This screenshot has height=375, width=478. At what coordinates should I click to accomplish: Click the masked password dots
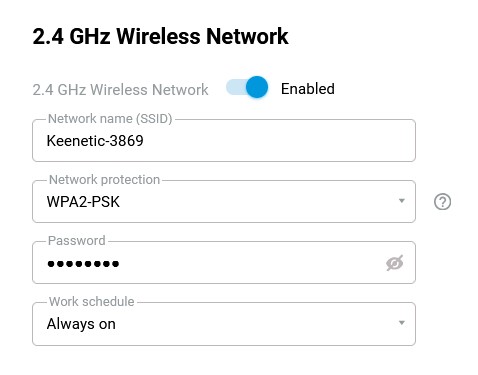tap(83, 264)
